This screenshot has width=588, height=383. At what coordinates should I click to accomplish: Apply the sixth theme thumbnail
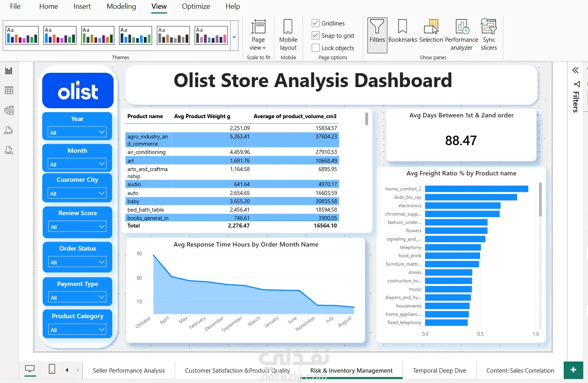(211, 35)
